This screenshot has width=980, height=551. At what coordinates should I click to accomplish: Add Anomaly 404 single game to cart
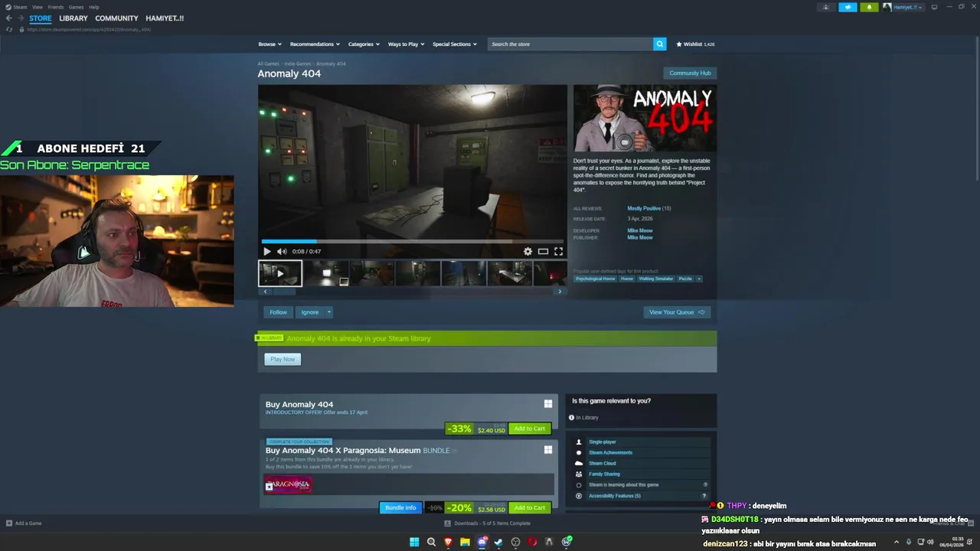pyautogui.click(x=529, y=429)
